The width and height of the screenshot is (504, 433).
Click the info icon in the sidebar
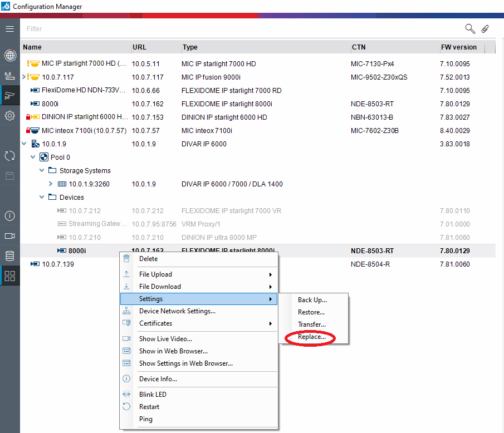pyautogui.click(x=9, y=216)
